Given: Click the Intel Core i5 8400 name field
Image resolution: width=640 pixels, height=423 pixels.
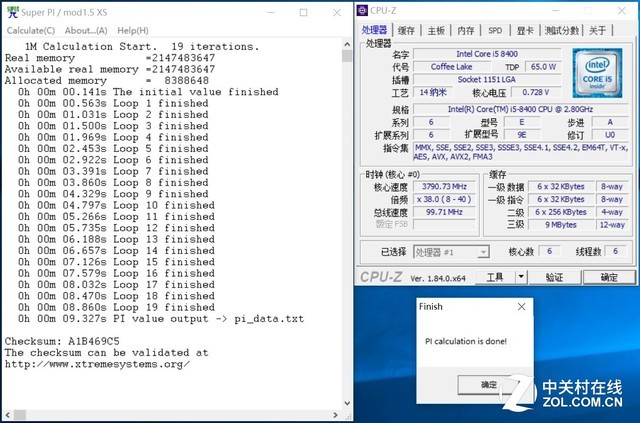Looking at the screenshot, I should 487,54.
